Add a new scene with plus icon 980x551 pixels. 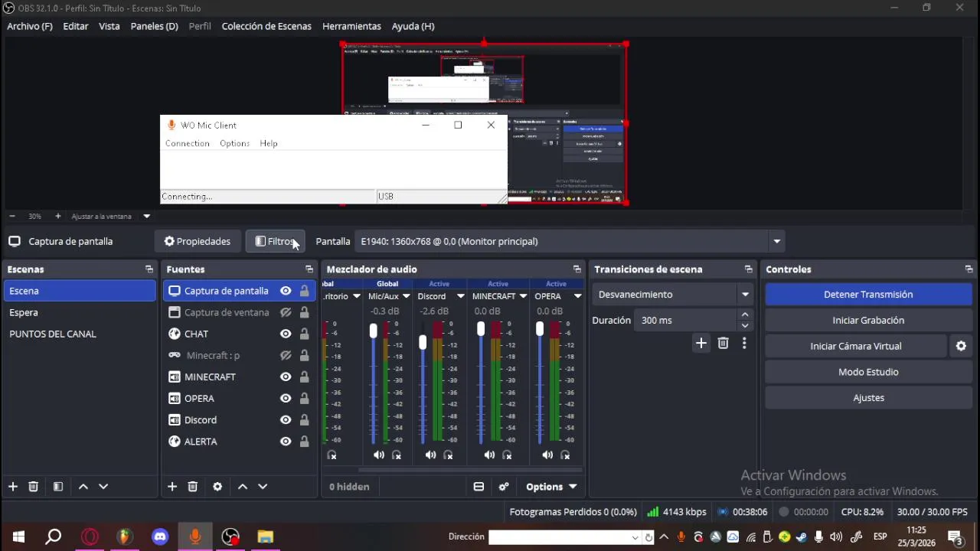click(x=12, y=487)
